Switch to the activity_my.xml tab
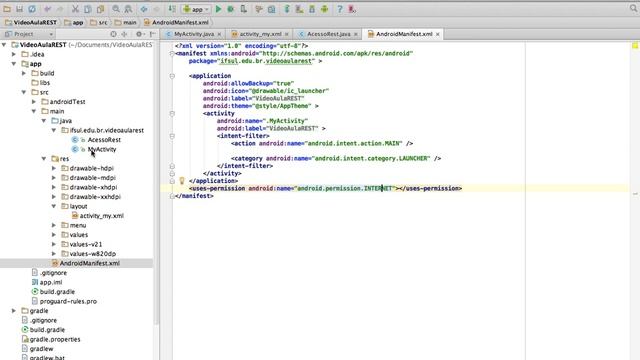The width and height of the screenshot is (640, 360). pos(260,34)
